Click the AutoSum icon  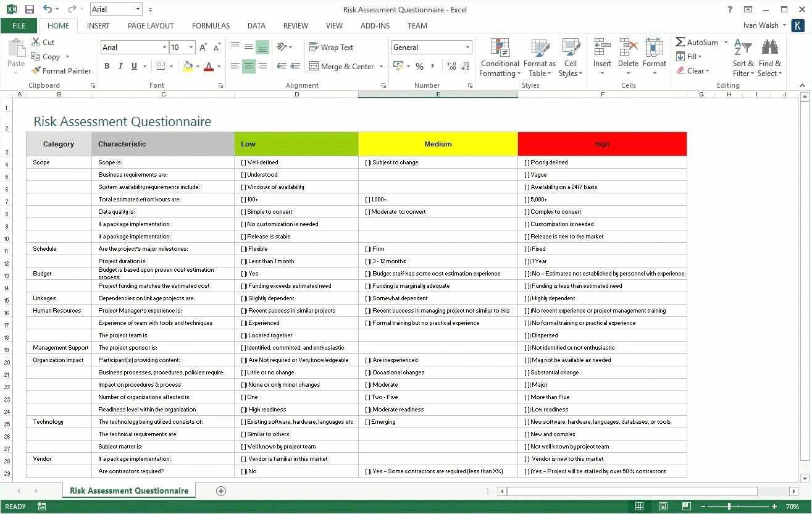(x=698, y=42)
